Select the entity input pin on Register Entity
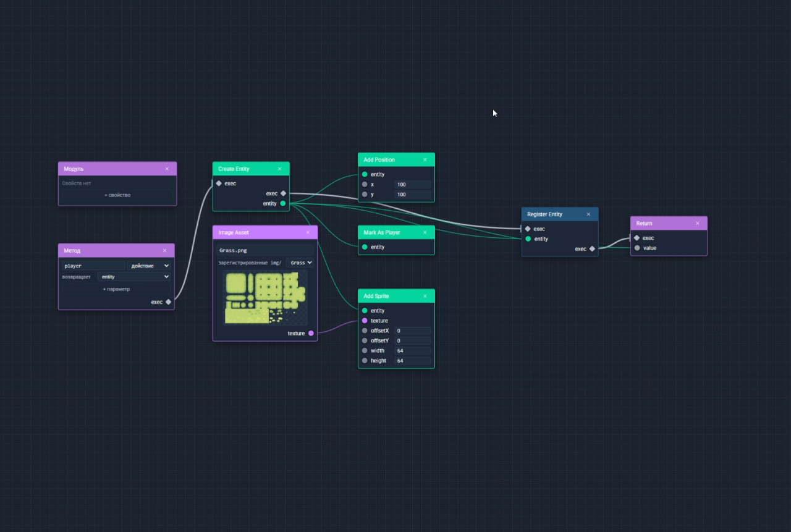Image resolution: width=791 pixels, height=532 pixels. 528,239
